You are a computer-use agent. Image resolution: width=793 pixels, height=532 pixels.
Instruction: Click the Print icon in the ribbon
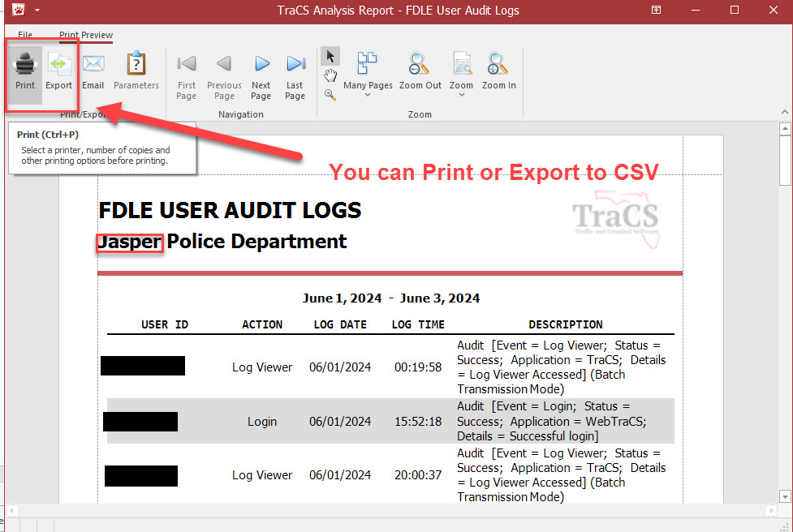click(25, 70)
